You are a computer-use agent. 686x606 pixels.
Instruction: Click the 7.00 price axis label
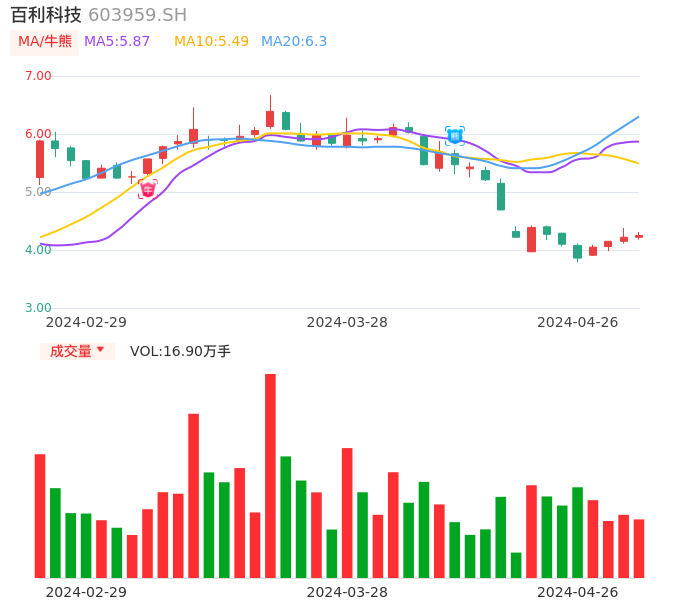pyautogui.click(x=38, y=76)
